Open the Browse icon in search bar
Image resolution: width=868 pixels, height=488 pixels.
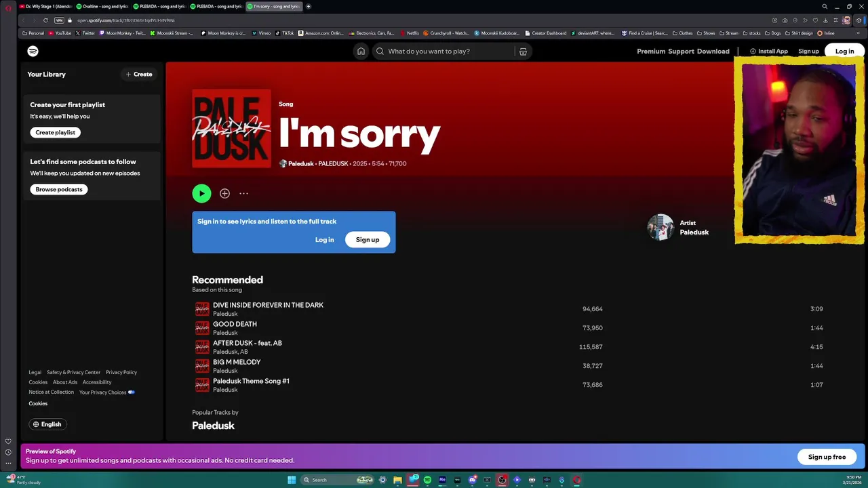(523, 51)
